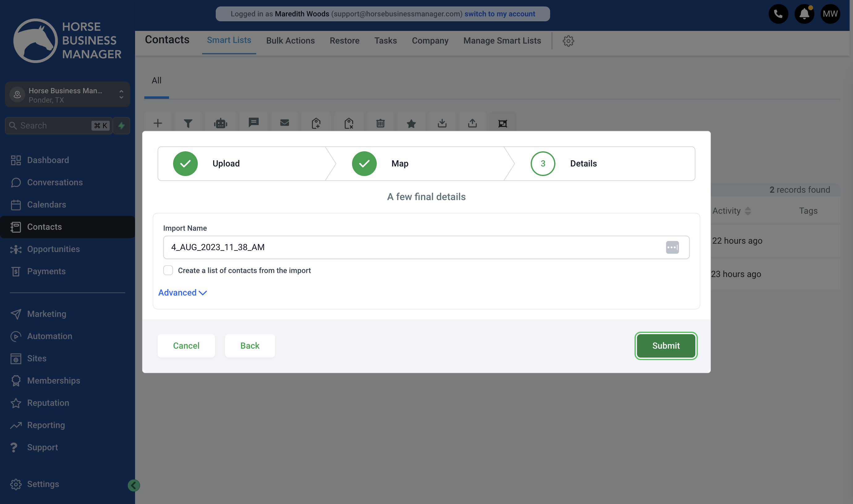Click the sidebar Search box
This screenshot has width=853, height=504.
[x=58, y=126]
